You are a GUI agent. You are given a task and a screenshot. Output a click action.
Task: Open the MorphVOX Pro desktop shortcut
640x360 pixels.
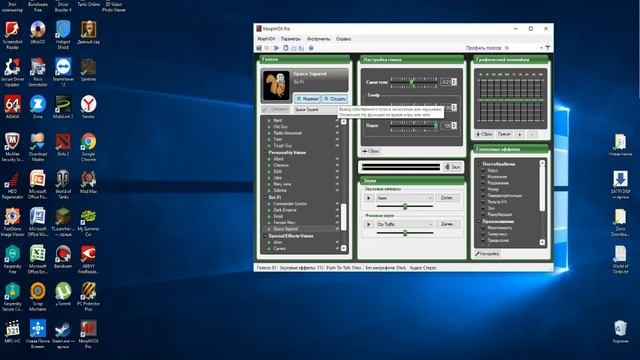[88, 334]
